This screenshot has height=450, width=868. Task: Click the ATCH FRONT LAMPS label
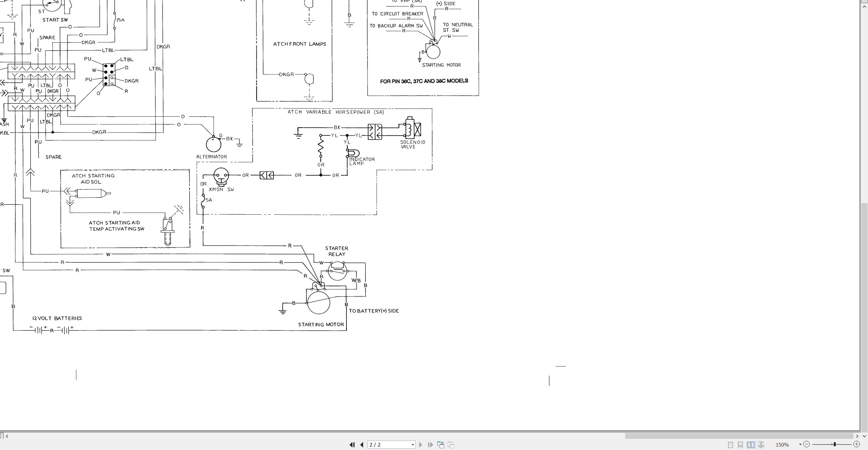(x=299, y=44)
